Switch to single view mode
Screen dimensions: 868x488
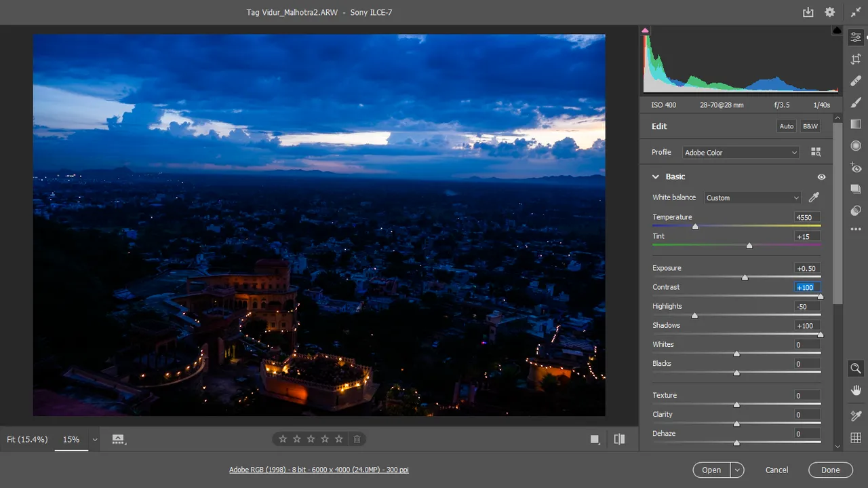point(595,439)
